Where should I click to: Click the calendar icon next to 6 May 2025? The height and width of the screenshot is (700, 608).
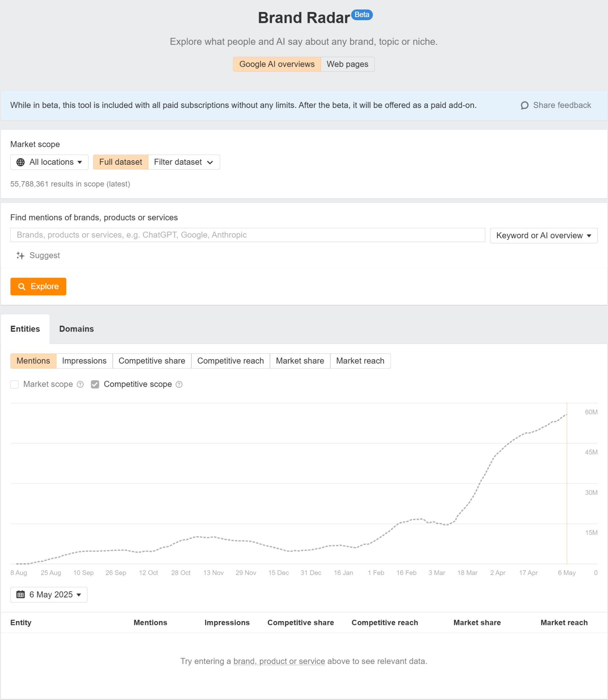pos(21,594)
